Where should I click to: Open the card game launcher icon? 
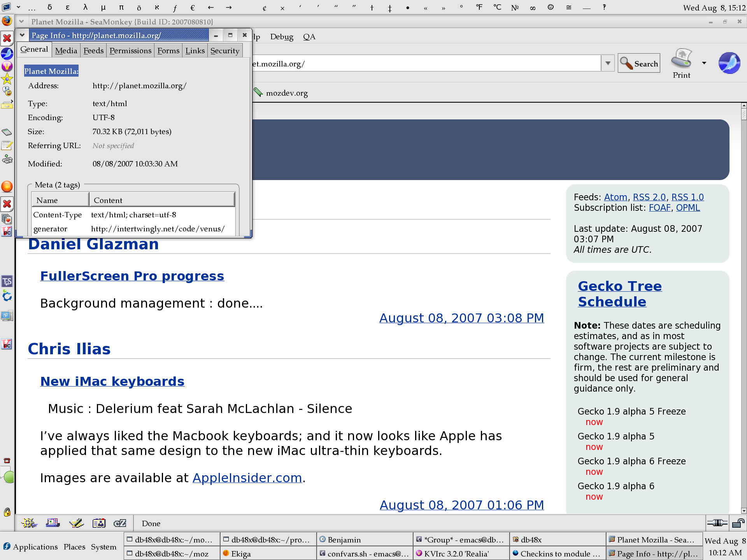pyautogui.click(x=7, y=219)
